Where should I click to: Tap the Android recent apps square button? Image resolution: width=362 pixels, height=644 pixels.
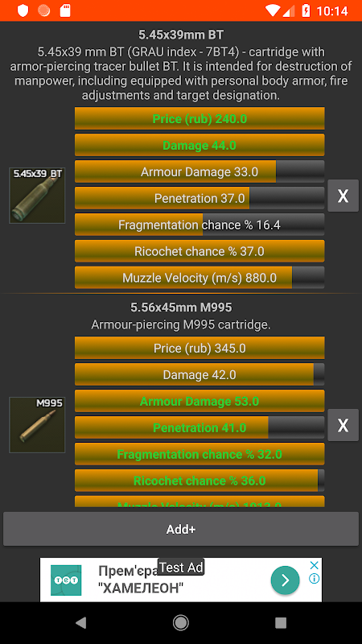click(280, 623)
